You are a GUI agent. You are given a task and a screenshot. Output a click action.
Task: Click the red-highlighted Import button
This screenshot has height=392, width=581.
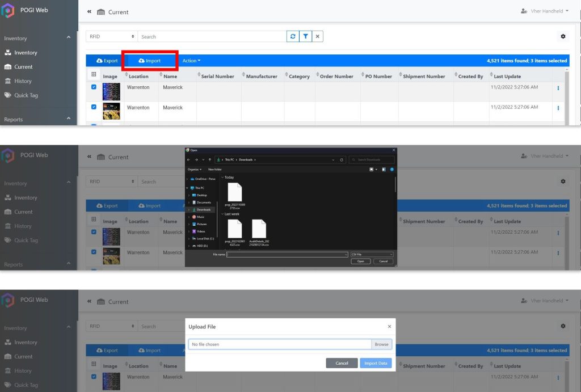tap(150, 61)
